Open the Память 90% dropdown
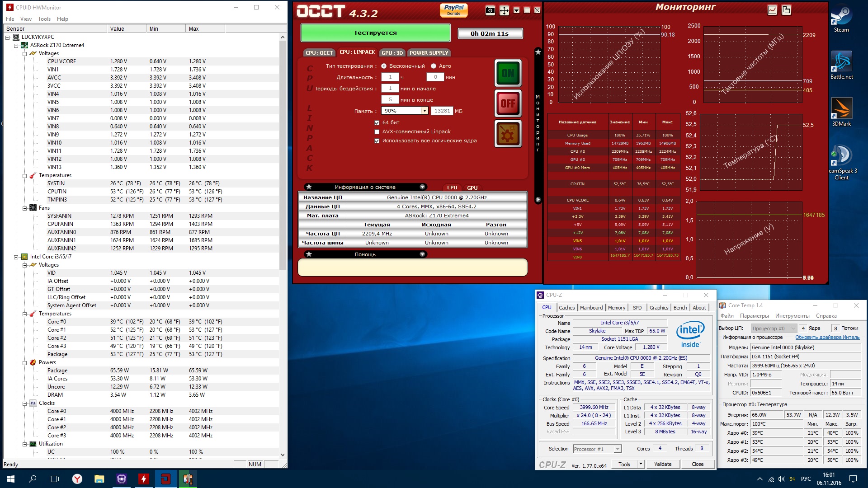This screenshot has height=488, width=868. click(x=424, y=111)
